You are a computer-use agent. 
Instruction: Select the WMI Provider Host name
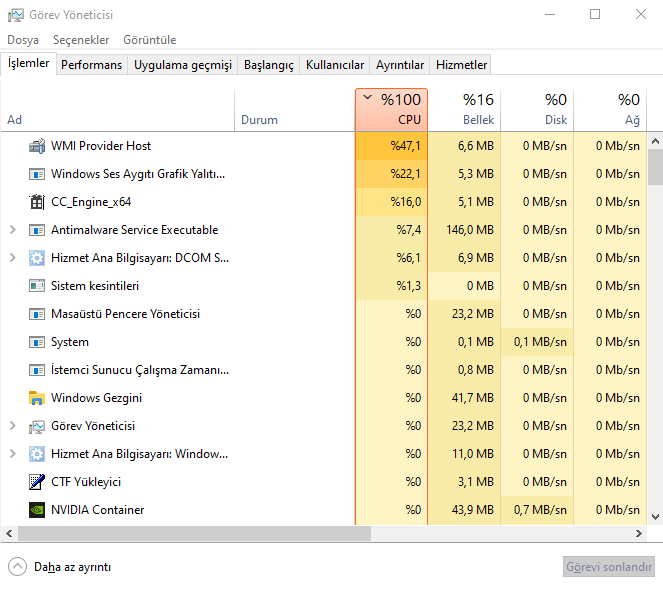coord(101,146)
